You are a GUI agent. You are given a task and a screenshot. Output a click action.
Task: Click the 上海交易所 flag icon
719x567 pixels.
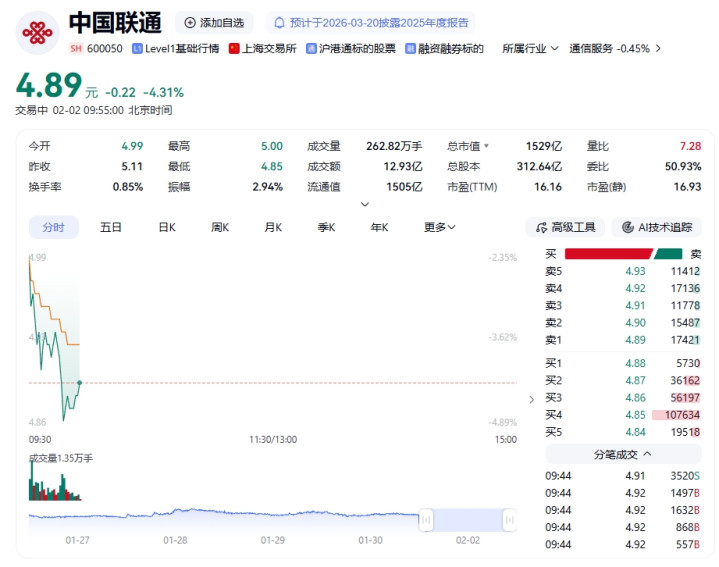tap(234, 48)
